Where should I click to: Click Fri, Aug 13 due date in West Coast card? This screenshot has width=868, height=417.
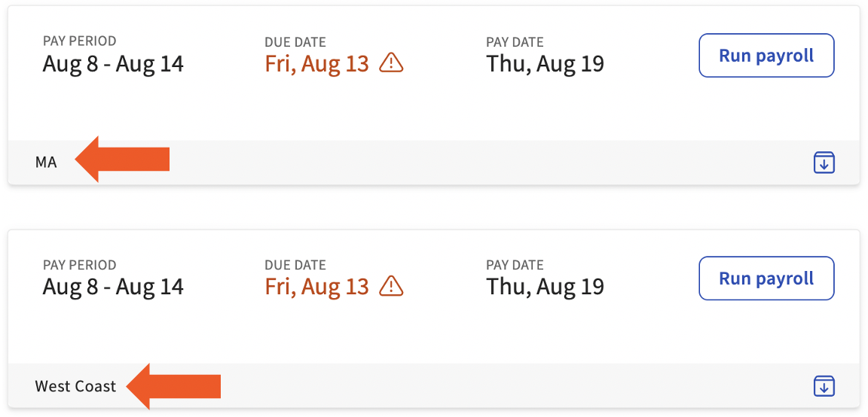pos(316,287)
